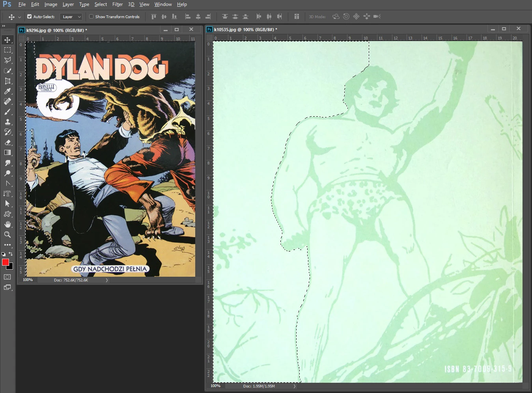Viewport: 532px width, 393px height.
Task: Click Align horizontal centers icon
Action: point(198,17)
